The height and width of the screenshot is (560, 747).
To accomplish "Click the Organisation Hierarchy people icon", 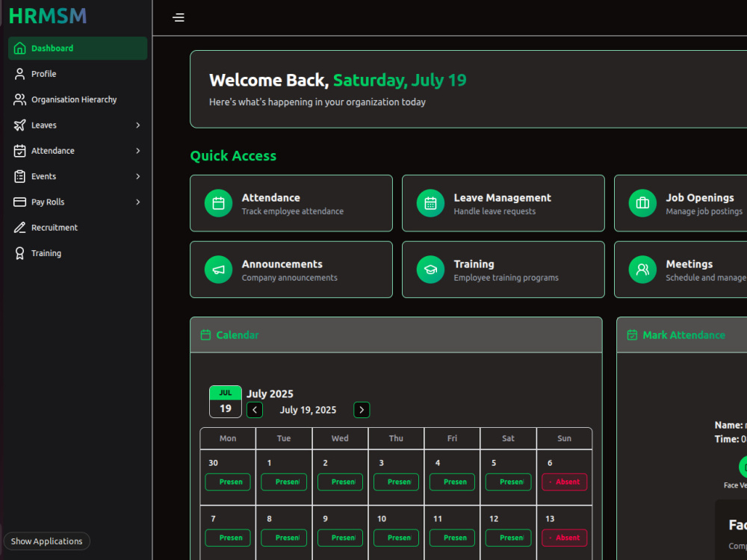I will click(x=19, y=99).
